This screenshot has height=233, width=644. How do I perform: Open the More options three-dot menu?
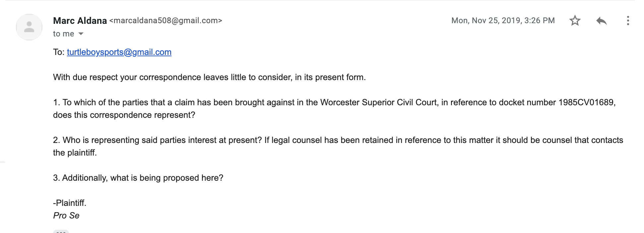pos(628,21)
